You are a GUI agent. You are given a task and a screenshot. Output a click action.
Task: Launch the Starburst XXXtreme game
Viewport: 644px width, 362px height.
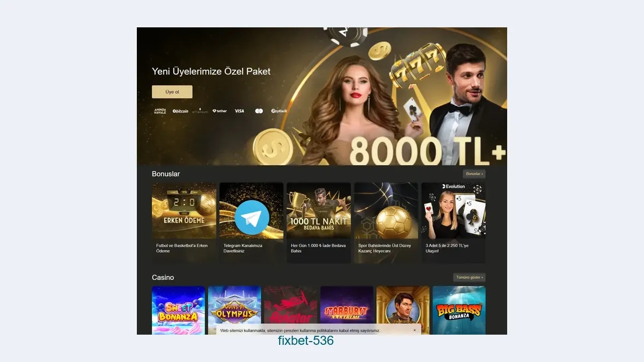(347, 310)
